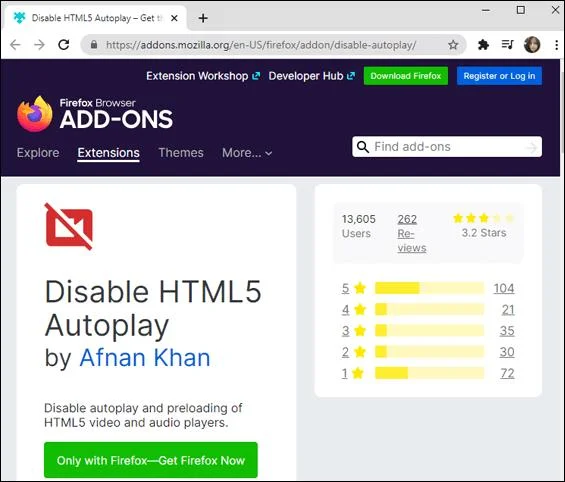The image size is (565, 482).
Task: Open the Extensions puzzle piece menu
Action: (x=483, y=45)
